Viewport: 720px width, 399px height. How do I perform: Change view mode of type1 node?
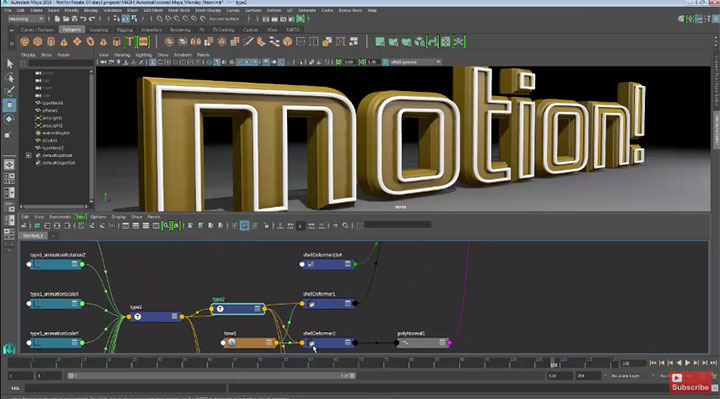pyautogui.click(x=174, y=316)
